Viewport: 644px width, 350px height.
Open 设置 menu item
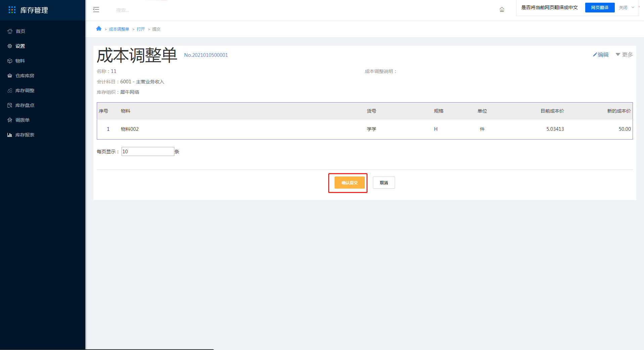click(x=20, y=46)
